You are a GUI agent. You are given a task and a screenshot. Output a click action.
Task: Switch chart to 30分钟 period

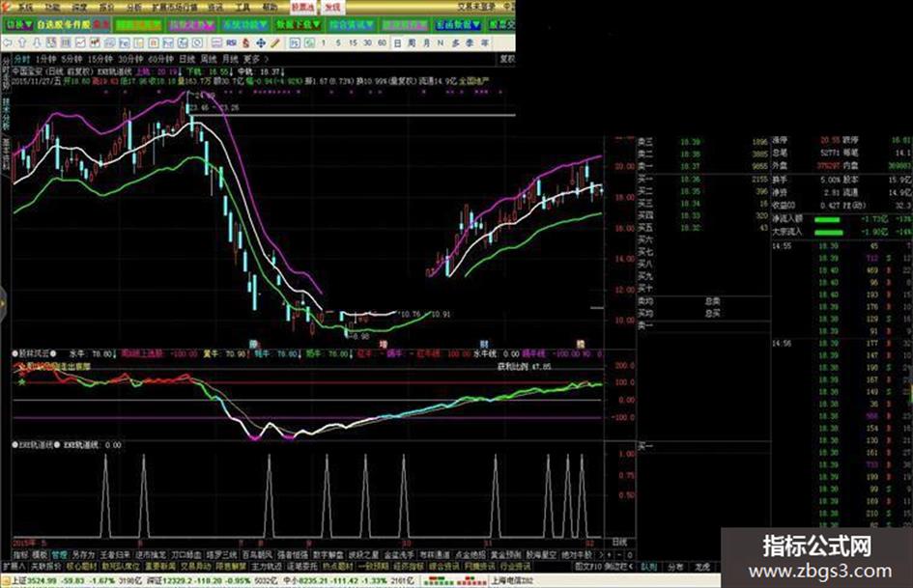[130, 59]
